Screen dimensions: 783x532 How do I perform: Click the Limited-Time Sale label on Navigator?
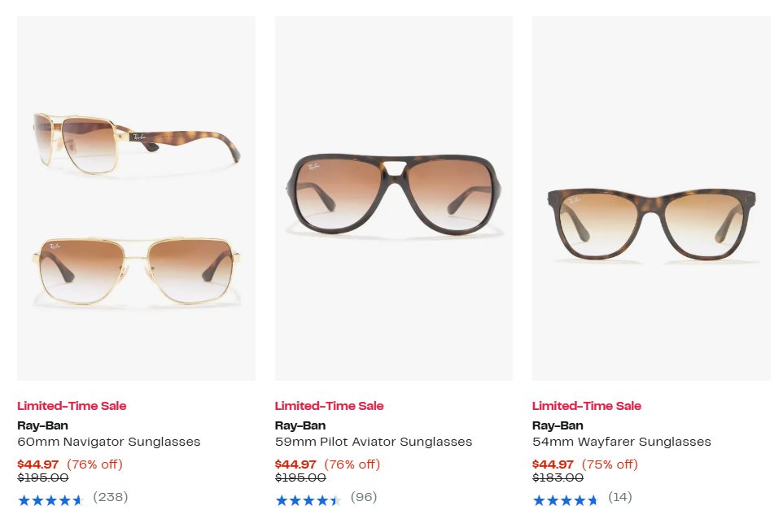tap(72, 406)
